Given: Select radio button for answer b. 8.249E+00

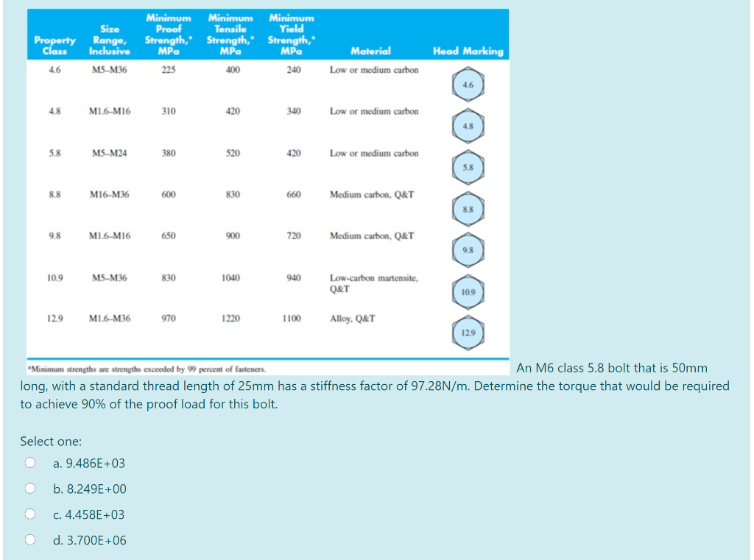Looking at the screenshot, I should pos(29,488).
